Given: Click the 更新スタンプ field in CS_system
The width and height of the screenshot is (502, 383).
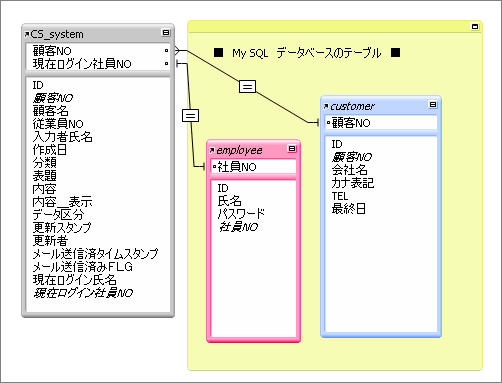Looking at the screenshot, I should (x=62, y=228).
